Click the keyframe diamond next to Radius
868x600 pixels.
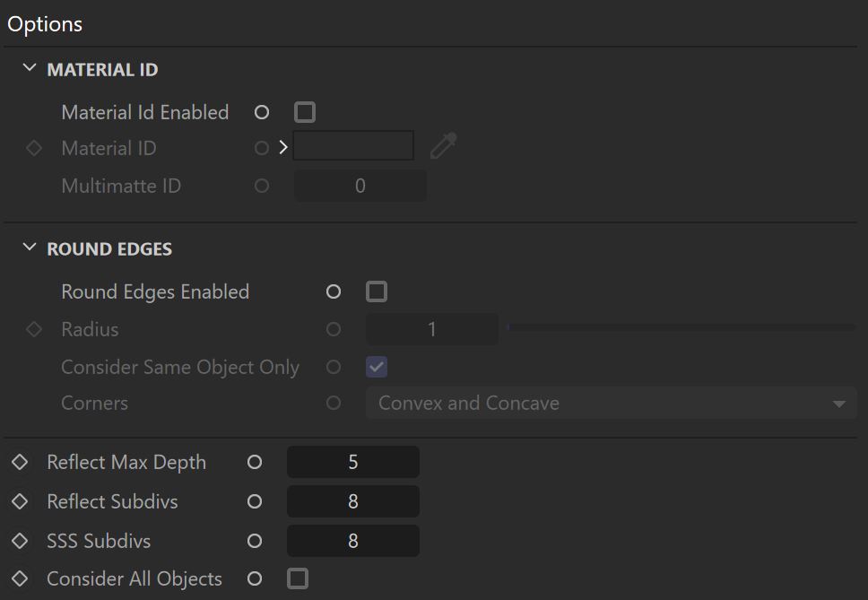click(x=34, y=329)
